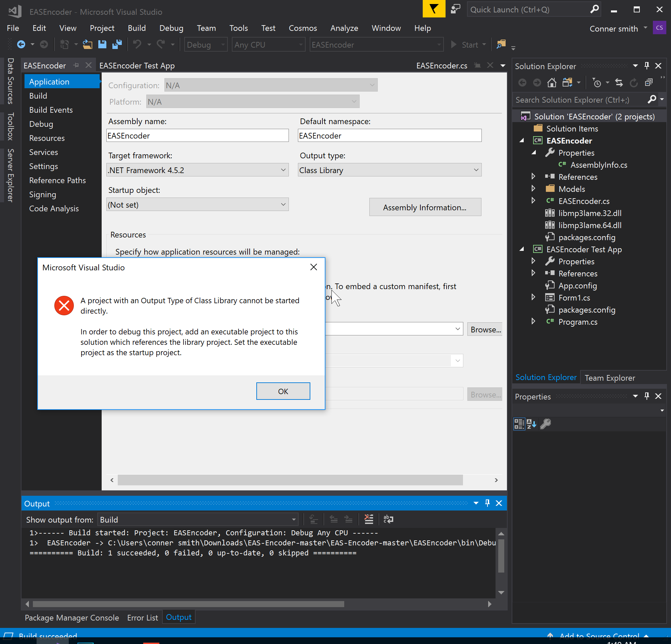Expand the Models folder node
The image size is (671, 644).
pos(533,189)
